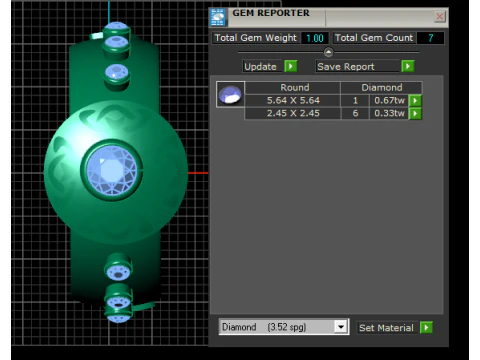
Task: Click the 0.67tw weight cell
Action: (x=389, y=100)
